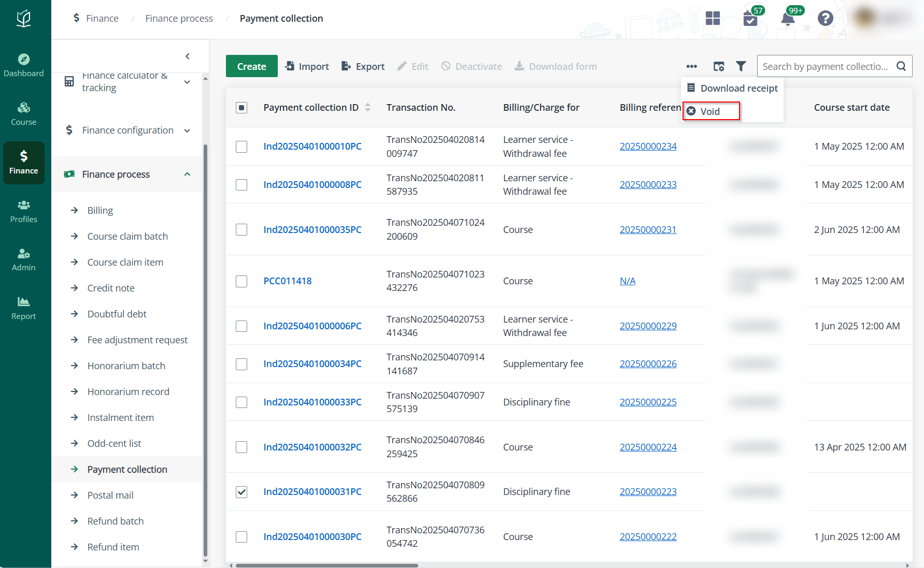Open the Report sidebar icon
Viewport: 924px width, 568px height.
pyautogui.click(x=23, y=309)
